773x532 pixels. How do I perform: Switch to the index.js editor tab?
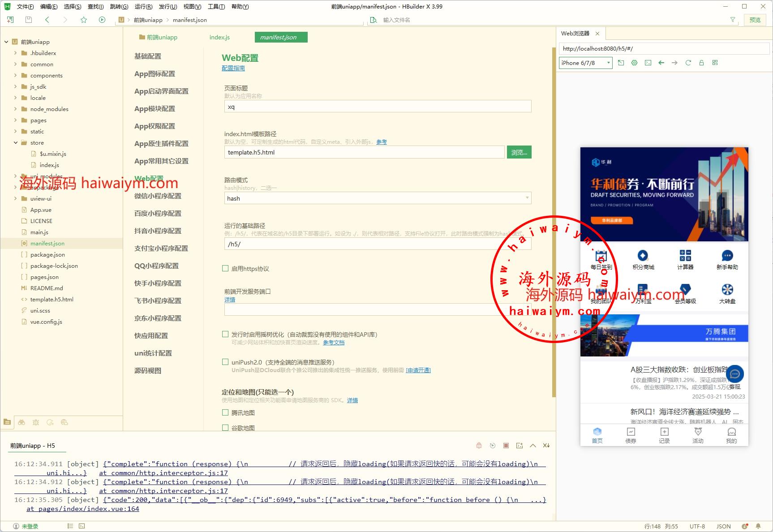coord(219,37)
